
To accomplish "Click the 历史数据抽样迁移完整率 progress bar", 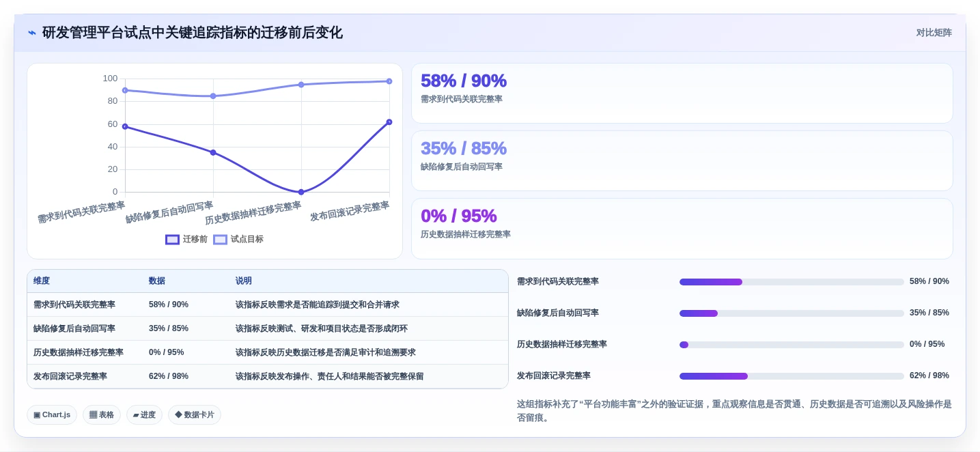I will (x=792, y=345).
